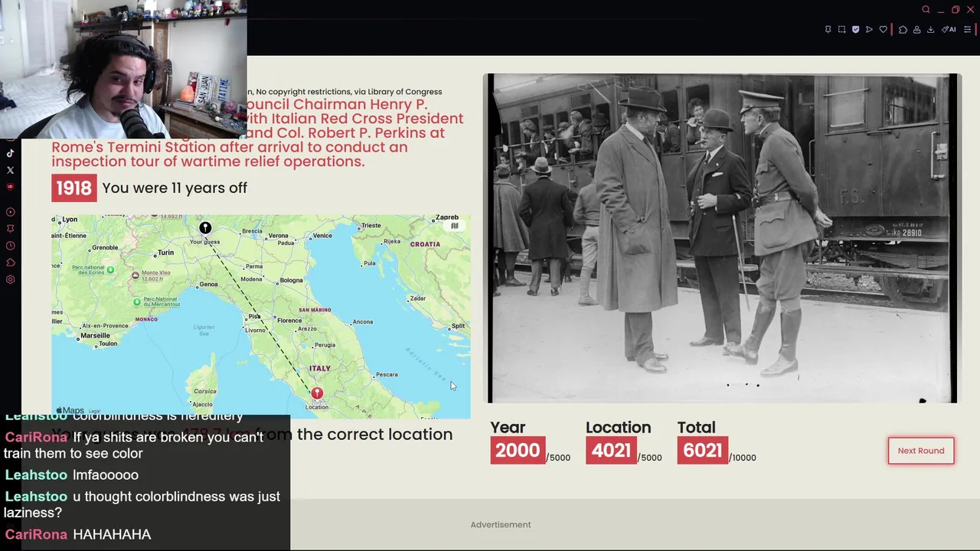Click Turin on the map
Image resolution: width=980 pixels, height=551 pixels.
tap(165, 253)
